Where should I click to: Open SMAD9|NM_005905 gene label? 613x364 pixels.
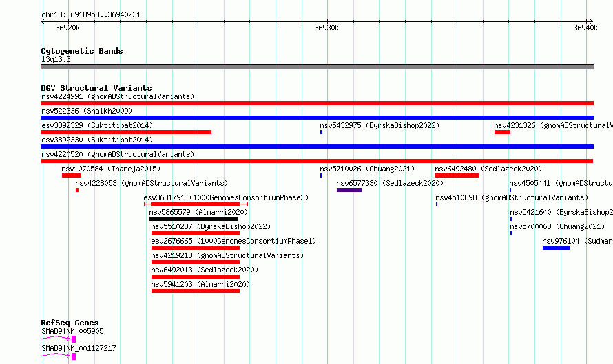point(73,331)
